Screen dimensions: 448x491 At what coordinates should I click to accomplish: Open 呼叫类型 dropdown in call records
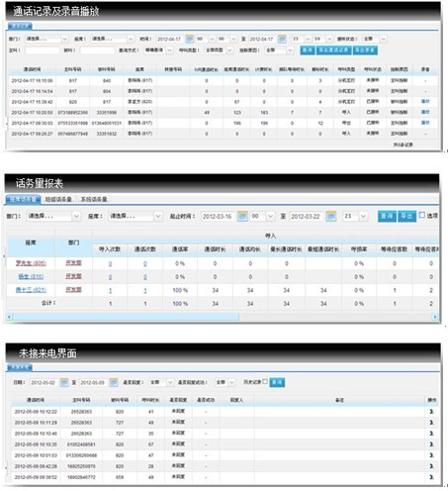tap(219, 50)
